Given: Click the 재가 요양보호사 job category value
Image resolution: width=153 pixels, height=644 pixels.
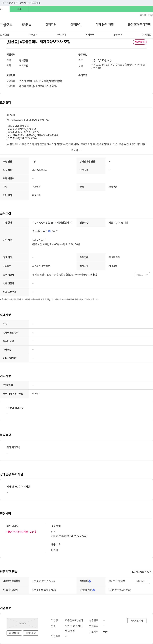Looking at the screenshot, I should 40,170.
